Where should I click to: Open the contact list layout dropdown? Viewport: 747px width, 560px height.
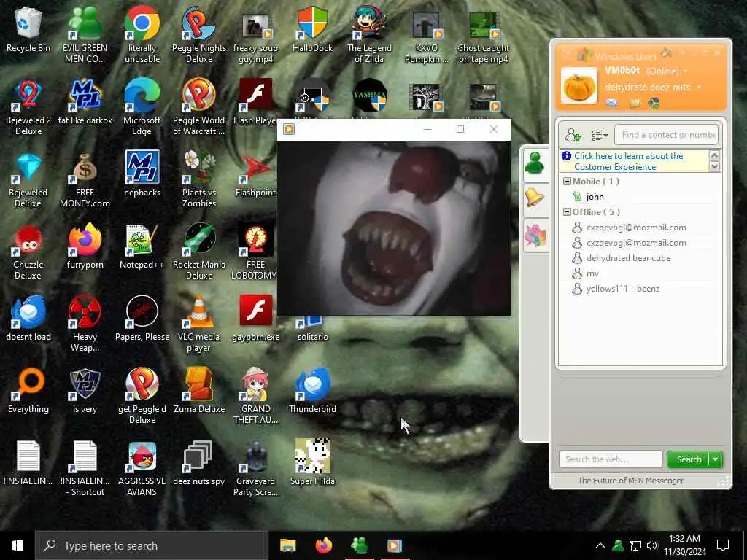pos(600,136)
